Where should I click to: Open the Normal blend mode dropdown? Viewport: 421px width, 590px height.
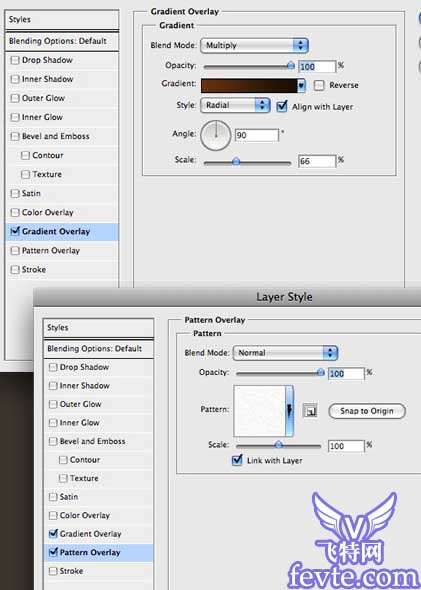coord(285,353)
